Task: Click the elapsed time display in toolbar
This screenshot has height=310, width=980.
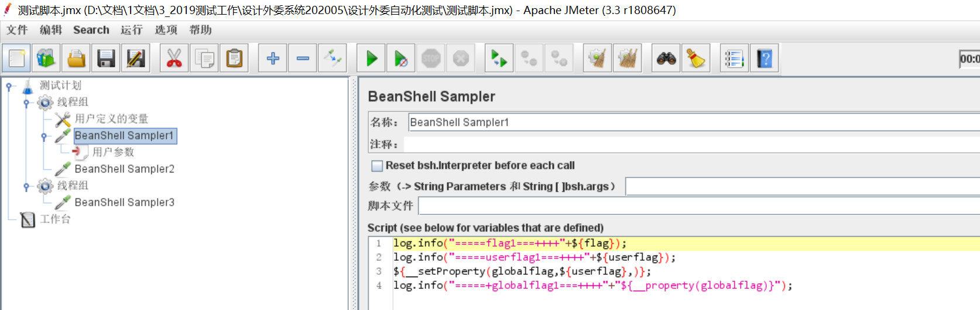Action: point(969,59)
